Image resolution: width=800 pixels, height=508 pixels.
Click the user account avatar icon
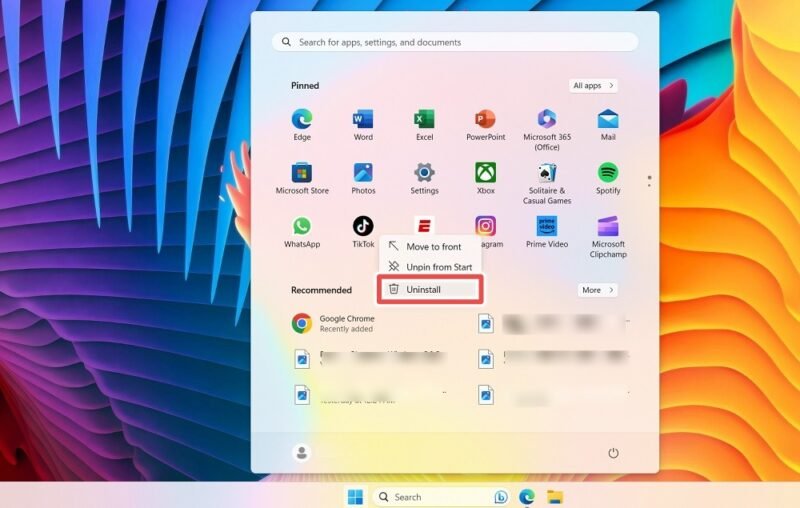[302, 452]
